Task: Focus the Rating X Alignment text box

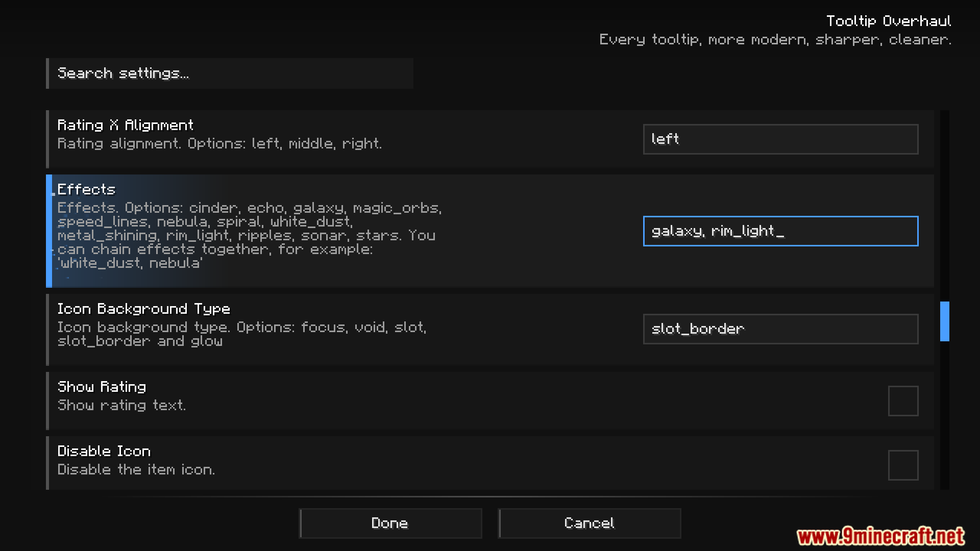Action: pyautogui.click(x=780, y=139)
